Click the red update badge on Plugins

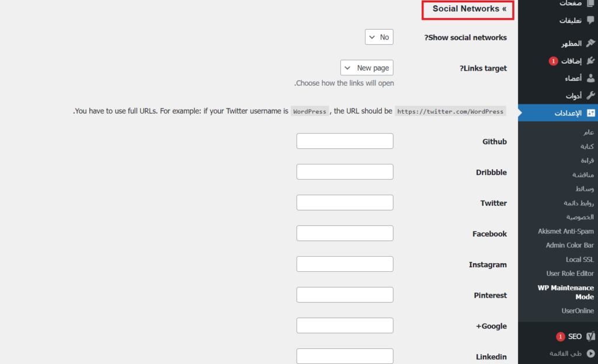click(554, 61)
